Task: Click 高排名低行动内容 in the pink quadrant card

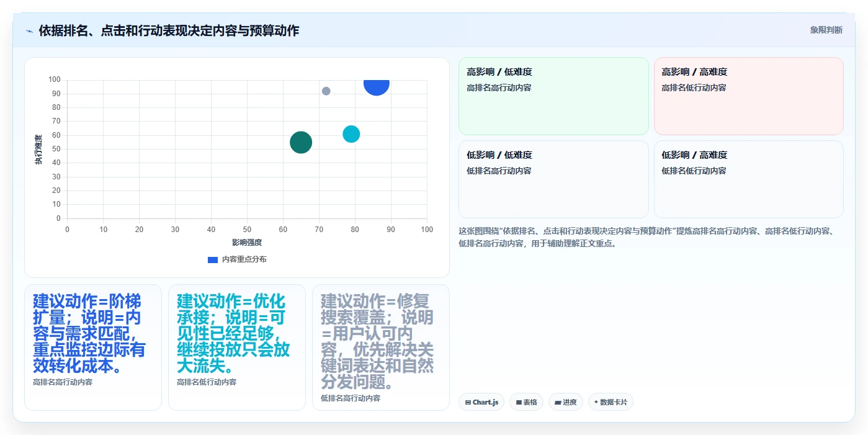Action: click(x=694, y=88)
